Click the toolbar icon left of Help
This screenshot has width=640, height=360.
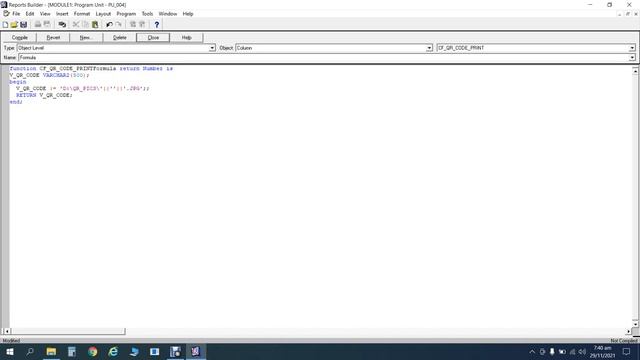[142, 24]
